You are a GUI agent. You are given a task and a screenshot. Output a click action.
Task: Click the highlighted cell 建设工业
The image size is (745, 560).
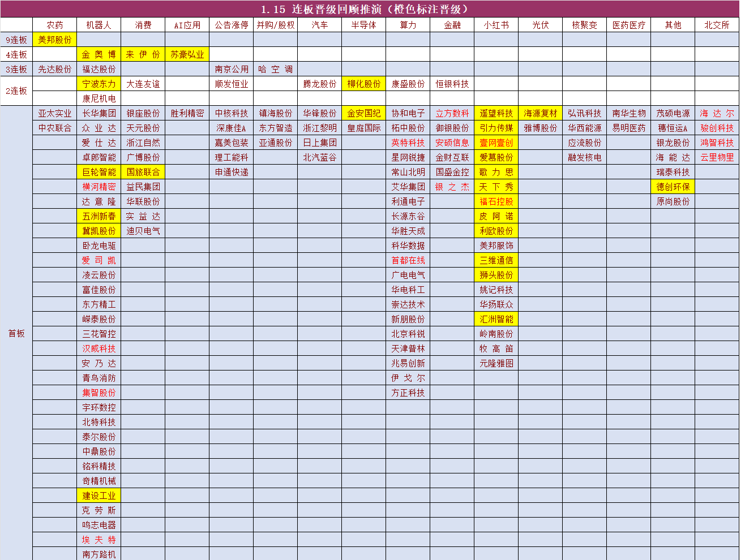point(99,496)
